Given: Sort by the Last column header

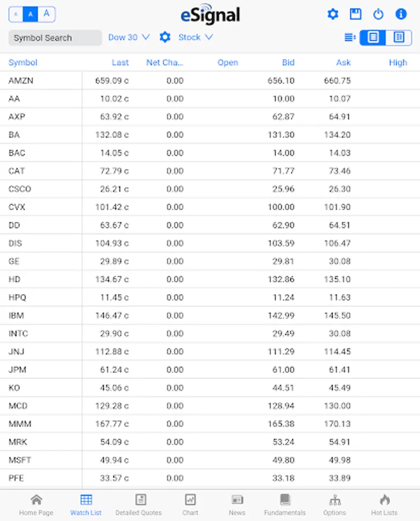Looking at the screenshot, I should coord(120,63).
